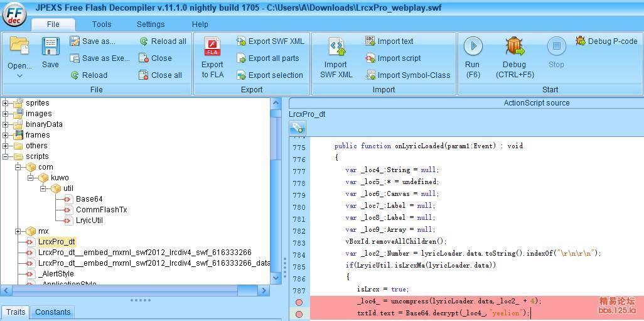Click tree panel vertical scrollbar up arrow
This screenshot has height=321, width=644.
[276, 103]
